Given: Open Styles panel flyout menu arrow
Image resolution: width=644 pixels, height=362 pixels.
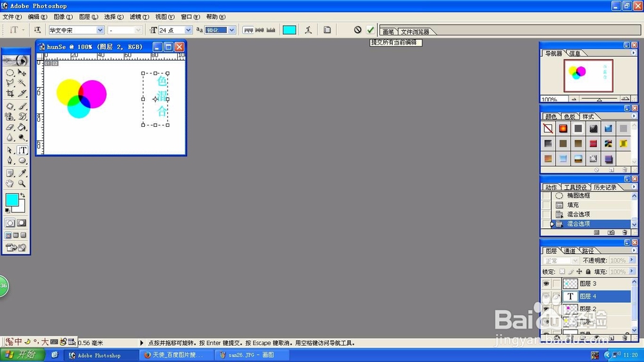Looking at the screenshot, I should (x=633, y=116).
